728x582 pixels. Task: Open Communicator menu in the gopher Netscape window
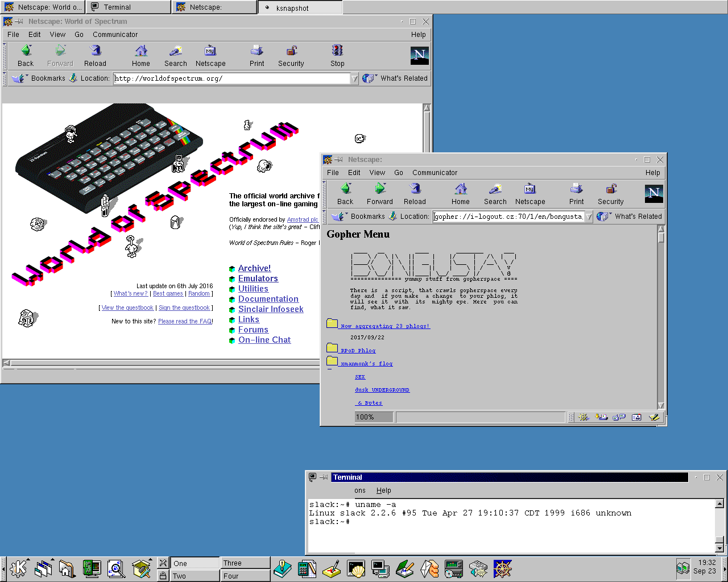coord(435,173)
